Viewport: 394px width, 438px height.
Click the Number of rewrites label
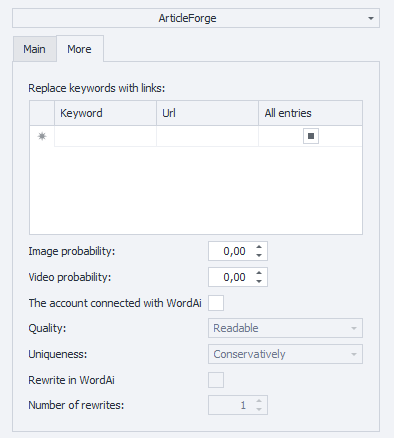76,405
